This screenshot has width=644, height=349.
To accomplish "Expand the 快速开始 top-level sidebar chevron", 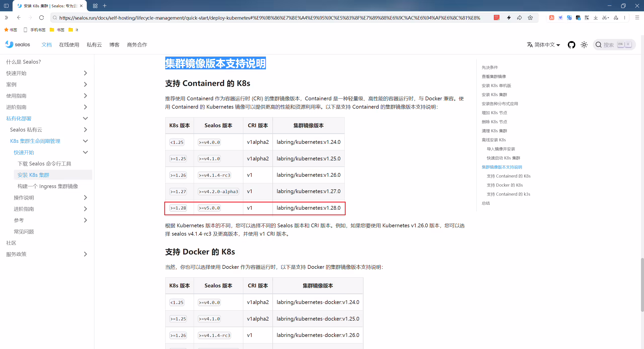I will [x=85, y=73].
